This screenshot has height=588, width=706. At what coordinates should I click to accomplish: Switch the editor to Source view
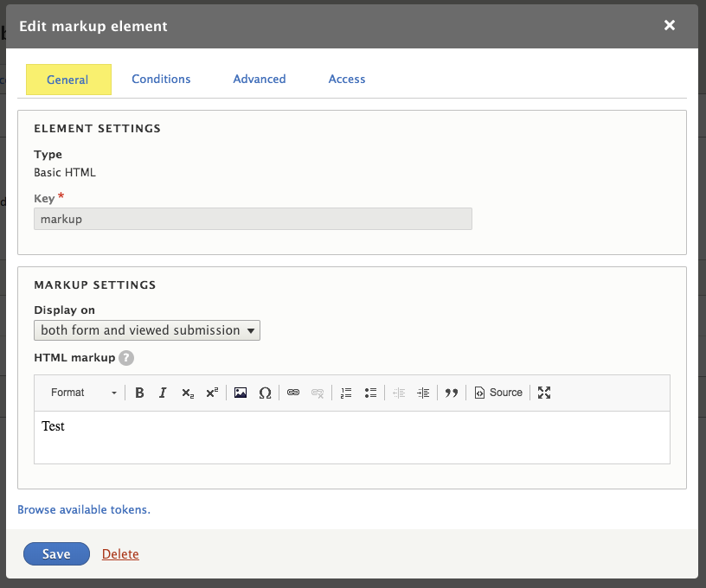(498, 393)
